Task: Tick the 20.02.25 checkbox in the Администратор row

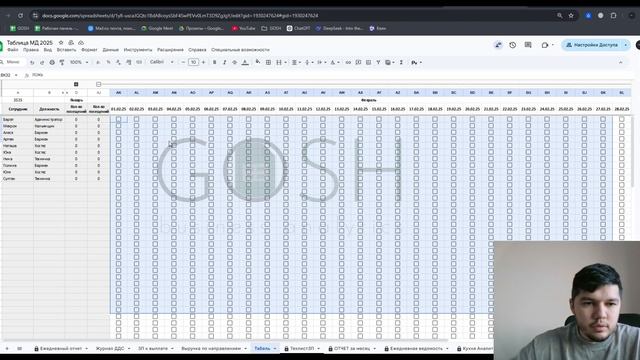Action: click(472, 120)
